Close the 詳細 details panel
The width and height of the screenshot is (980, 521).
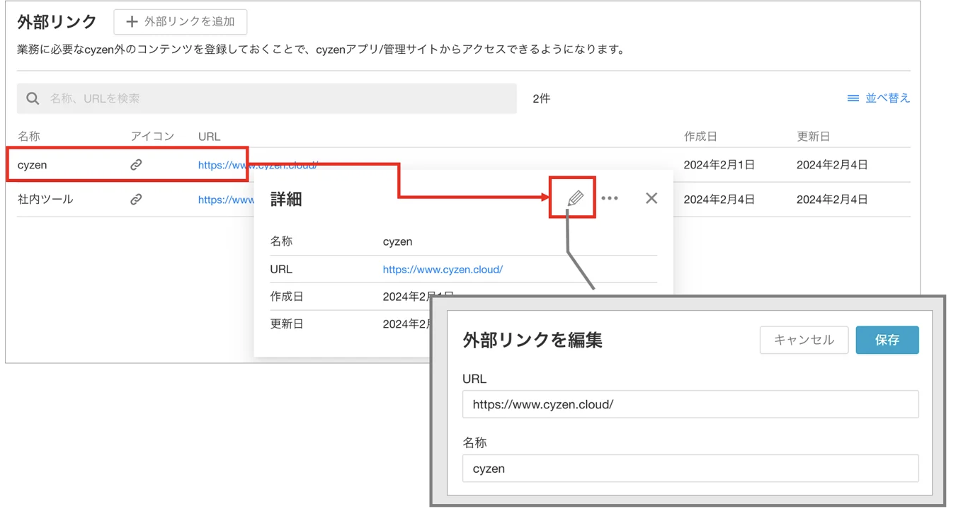pos(651,198)
